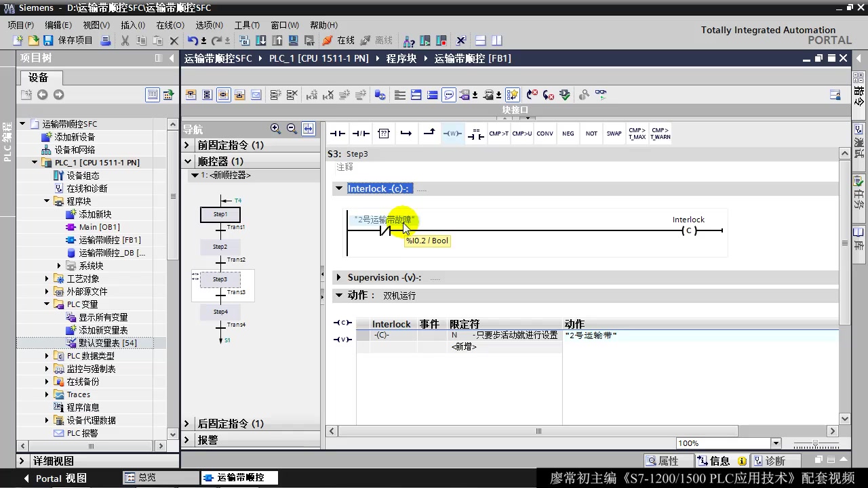This screenshot has height=488, width=868.
Task: Open the 选项(N) menu
Action: tap(210, 25)
